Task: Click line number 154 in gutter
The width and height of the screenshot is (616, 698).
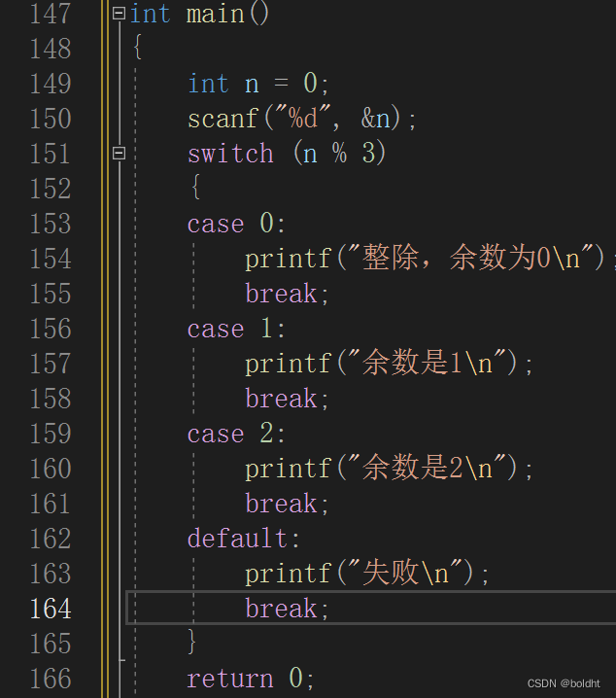Action: [x=51, y=259]
